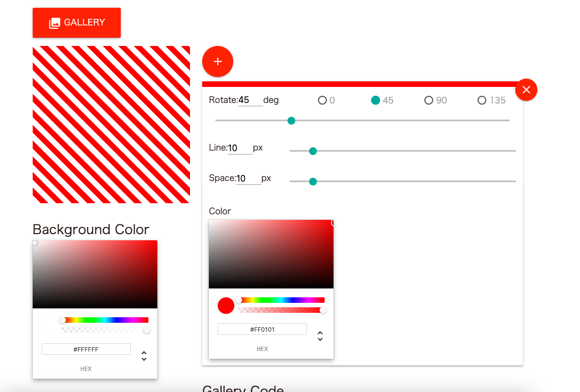Click the Line width slider knob
Image resolution: width=580 pixels, height=392 pixels.
click(x=313, y=151)
